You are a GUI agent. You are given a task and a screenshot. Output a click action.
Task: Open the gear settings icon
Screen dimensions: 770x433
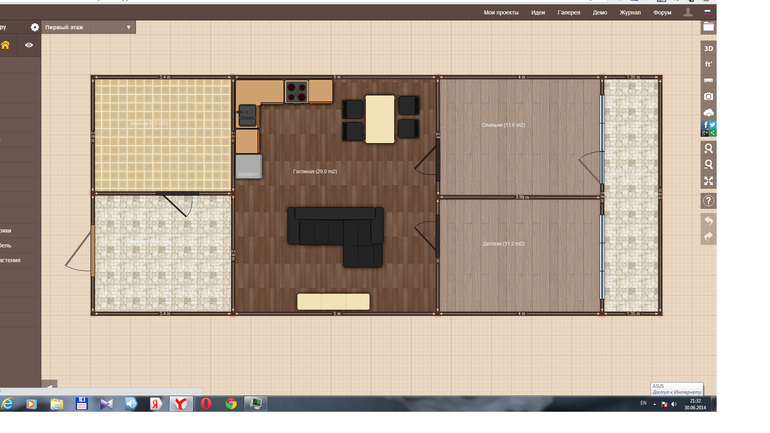(x=34, y=27)
